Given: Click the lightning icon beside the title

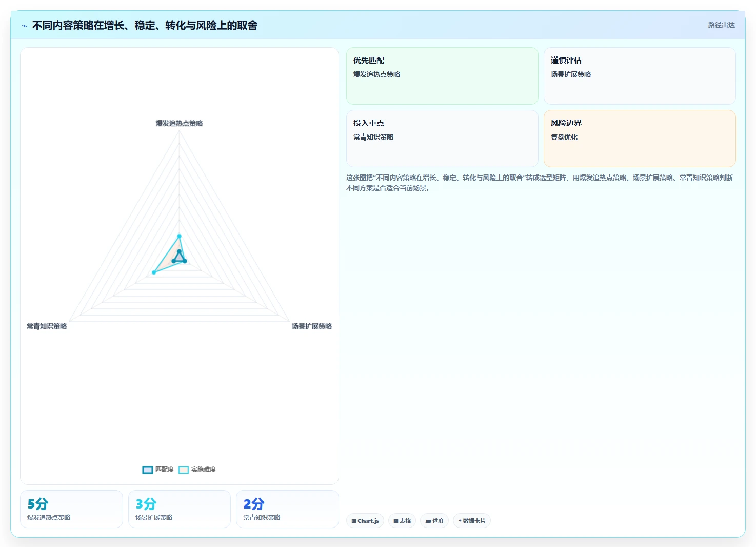Looking at the screenshot, I should point(24,26).
